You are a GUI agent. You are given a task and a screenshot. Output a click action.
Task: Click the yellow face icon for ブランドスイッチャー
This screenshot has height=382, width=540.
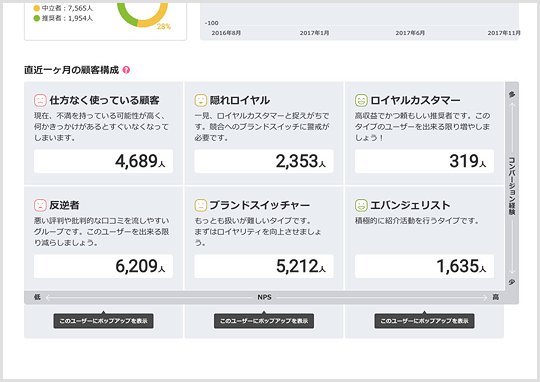pos(201,205)
